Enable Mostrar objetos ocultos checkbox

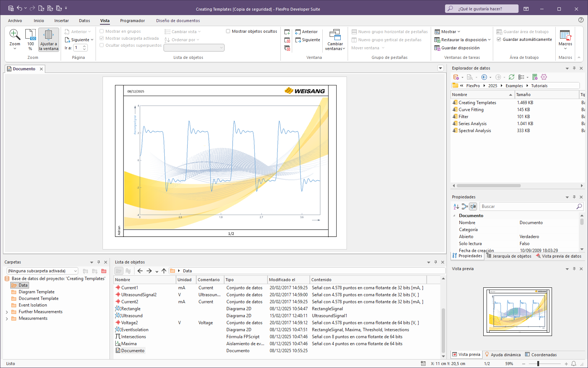228,31
